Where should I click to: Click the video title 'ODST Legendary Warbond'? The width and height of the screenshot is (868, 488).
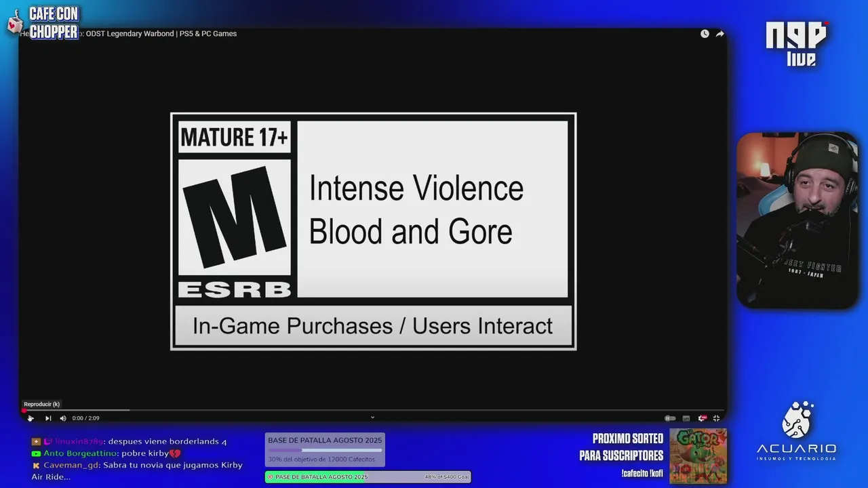click(x=130, y=34)
